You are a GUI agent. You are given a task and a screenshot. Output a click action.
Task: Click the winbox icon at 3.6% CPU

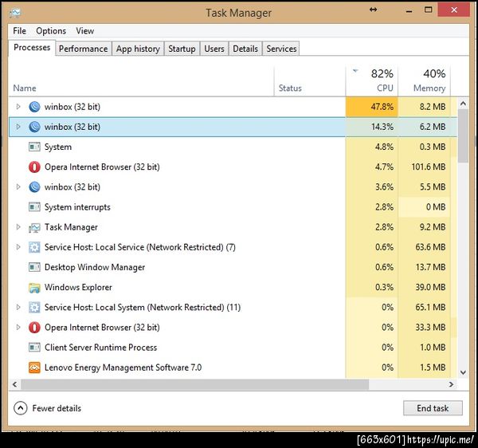point(34,187)
